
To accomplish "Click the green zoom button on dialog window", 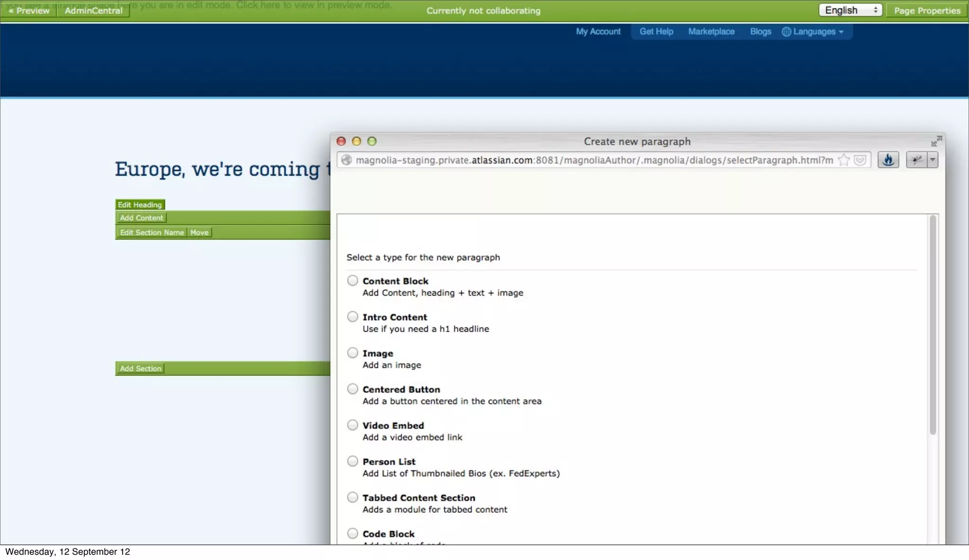I will click(x=372, y=141).
